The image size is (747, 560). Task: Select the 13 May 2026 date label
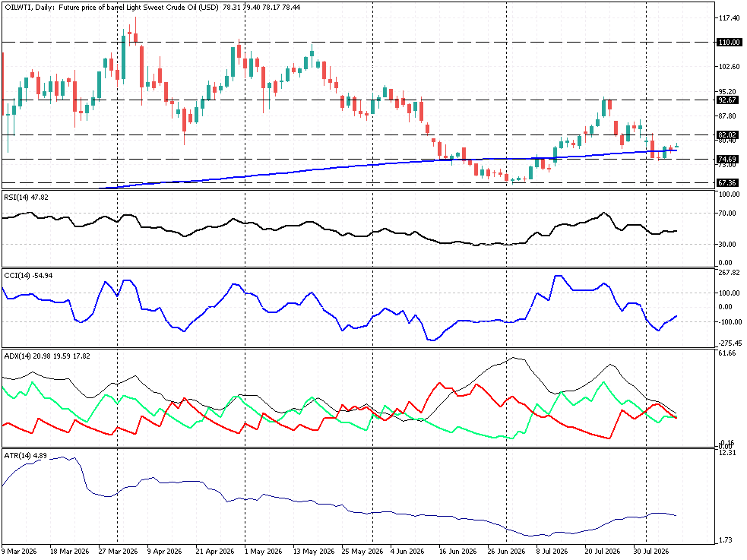(313, 552)
